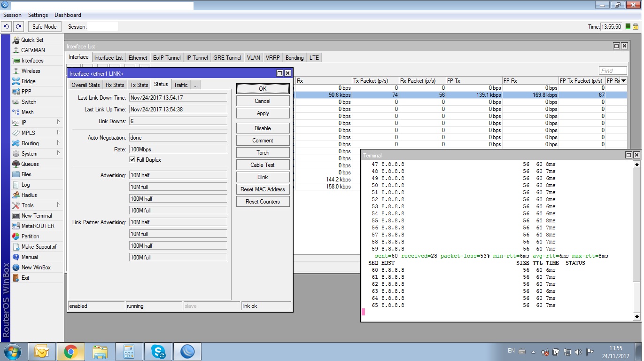The width and height of the screenshot is (644, 361).
Task: Open Windows Explorer from the taskbar
Action: click(x=100, y=352)
